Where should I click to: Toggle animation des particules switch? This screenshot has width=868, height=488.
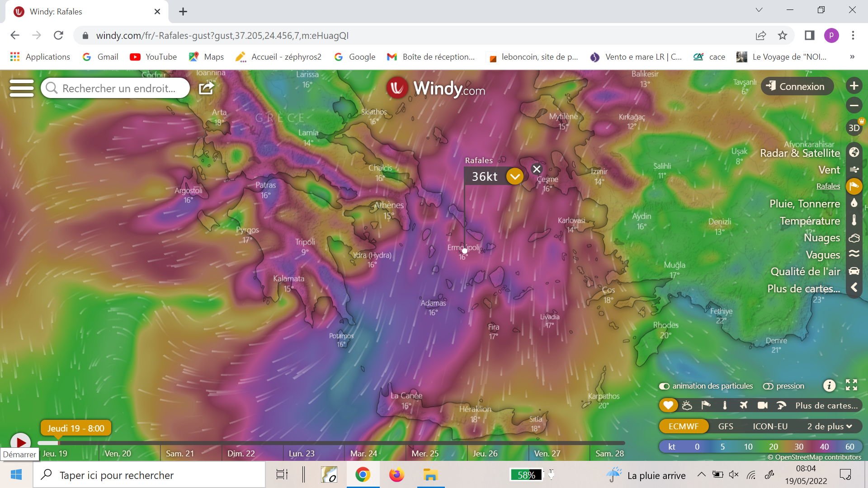(x=664, y=386)
